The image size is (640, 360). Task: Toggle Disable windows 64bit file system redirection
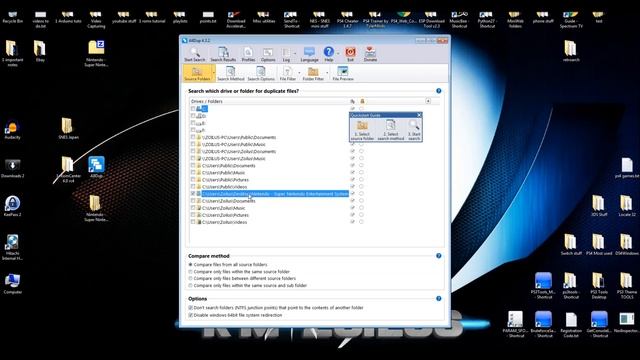coord(190,315)
